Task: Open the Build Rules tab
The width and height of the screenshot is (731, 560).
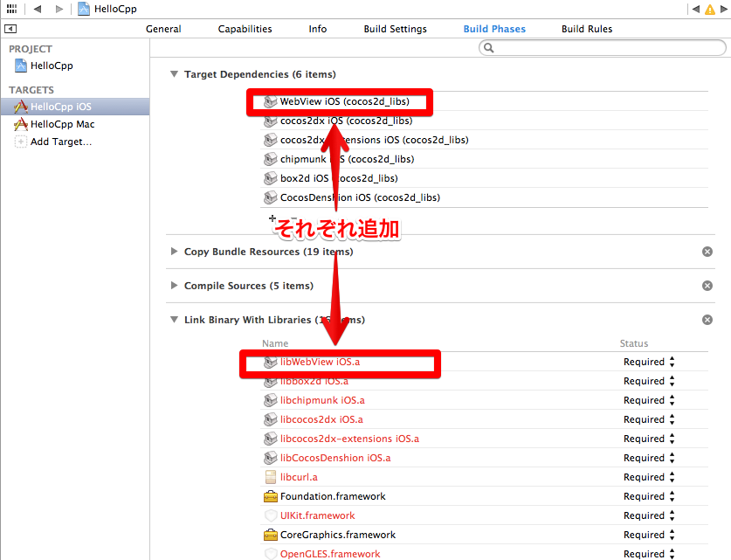Action: [x=587, y=29]
